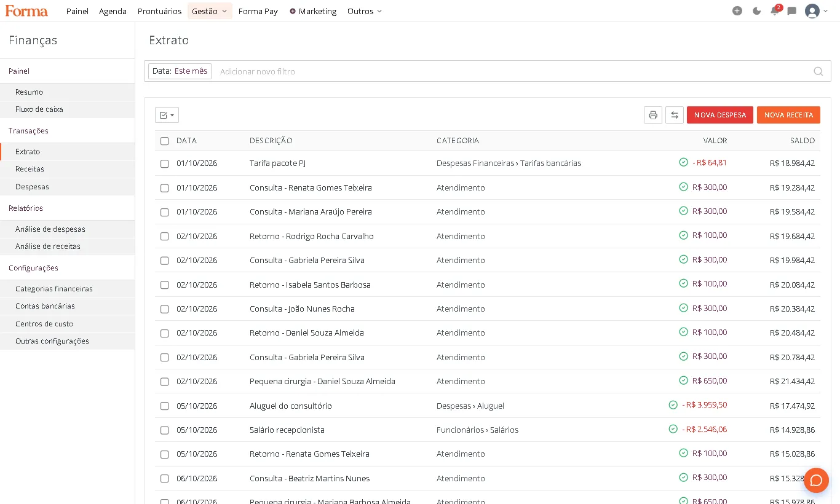Open Fluxo de caixa in the sidebar
The width and height of the screenshot is (840, 504).
coord(67,109)
